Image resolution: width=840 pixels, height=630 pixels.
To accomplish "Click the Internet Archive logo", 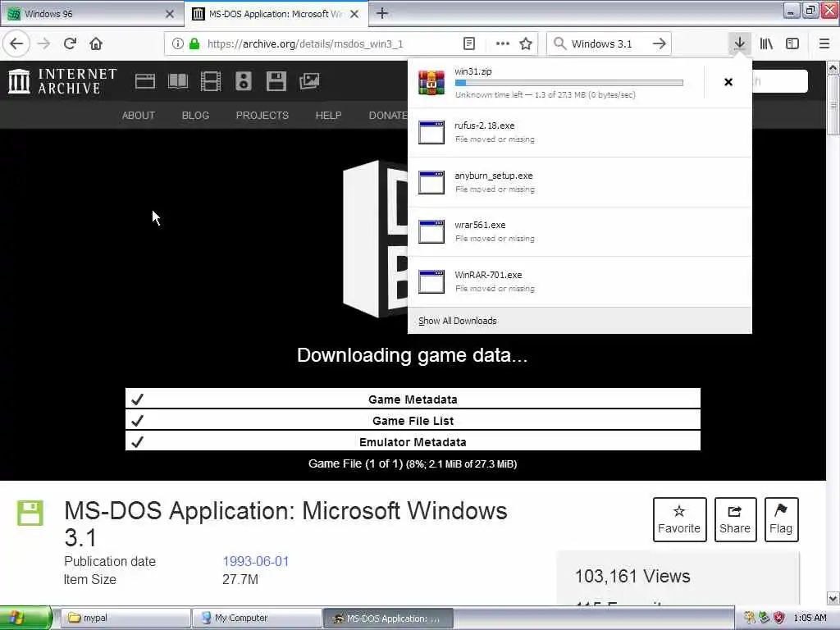I will tap(62, 81).
